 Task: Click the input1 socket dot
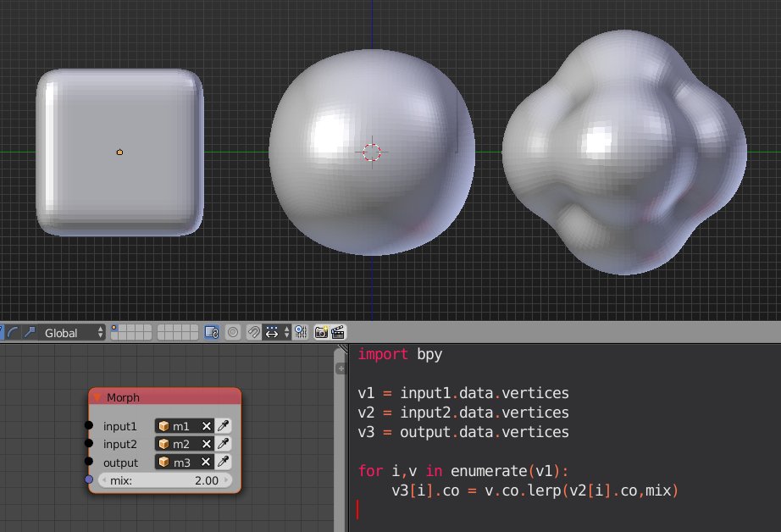pyautogui.click(x=89, y=425)
